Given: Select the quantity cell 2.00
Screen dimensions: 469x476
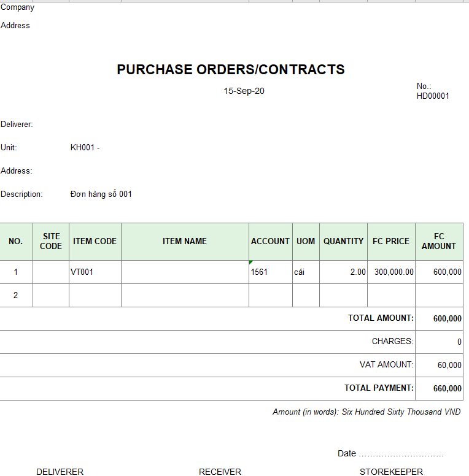Looking at the screenshot, I should coord(343,272).
